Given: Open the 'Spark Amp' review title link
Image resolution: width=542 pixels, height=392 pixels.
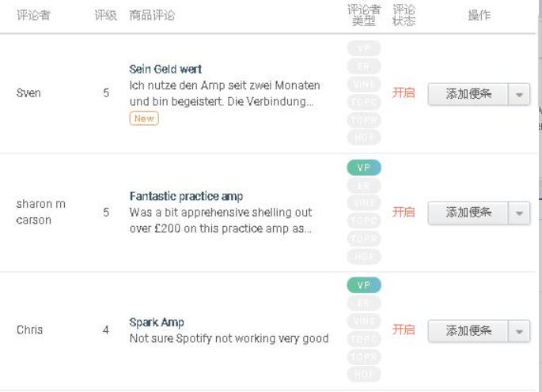Looking at the screenshot, I should pyautogui.click(x=157, y=322).
